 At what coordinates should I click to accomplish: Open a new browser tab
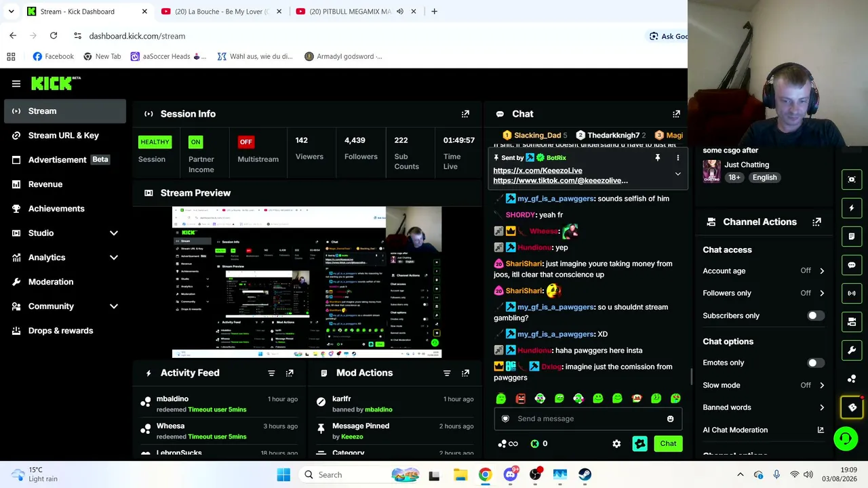click(434, 12)
